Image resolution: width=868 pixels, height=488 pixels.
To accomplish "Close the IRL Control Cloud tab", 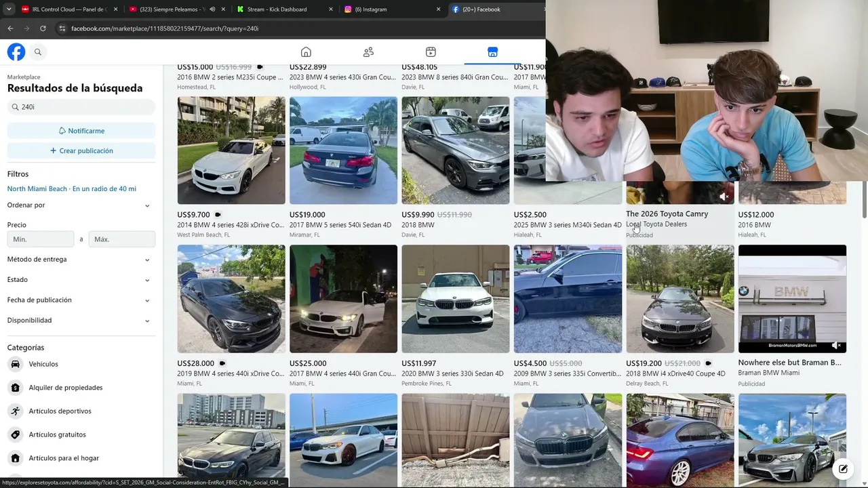I will point(115,9).
